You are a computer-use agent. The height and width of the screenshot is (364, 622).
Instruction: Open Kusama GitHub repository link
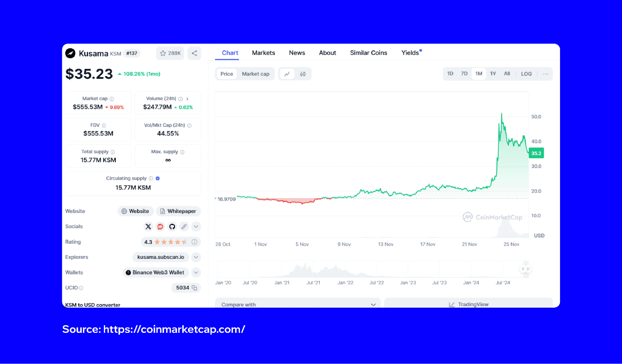pos(172,227)
